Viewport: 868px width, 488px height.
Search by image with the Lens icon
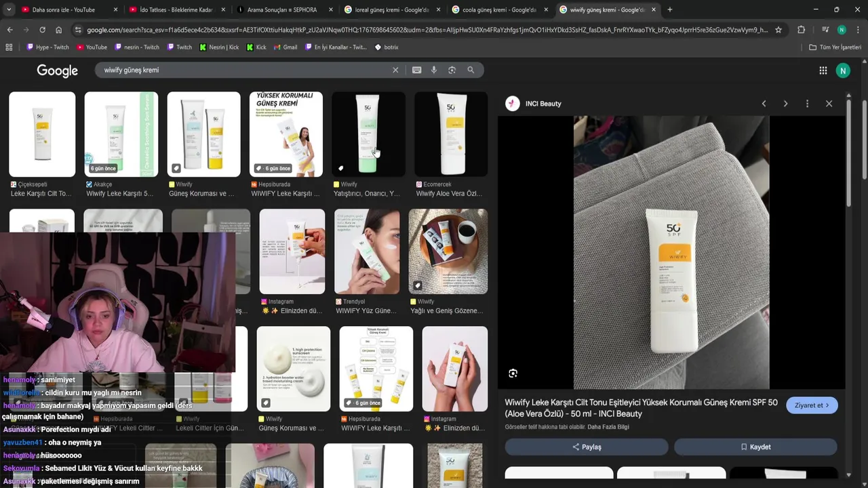pos(452,70)
